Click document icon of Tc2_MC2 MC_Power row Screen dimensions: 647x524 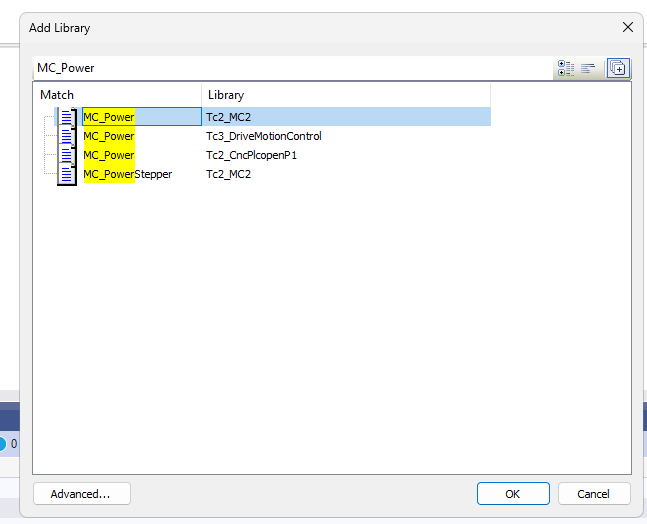pyautogui.click(x=66, y=117)
